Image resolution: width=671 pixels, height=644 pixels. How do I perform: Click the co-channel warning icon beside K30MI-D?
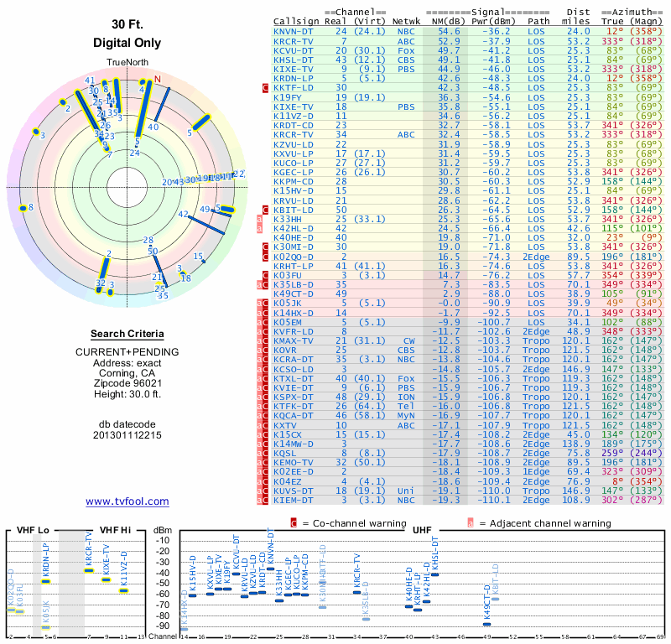tap(265, 247)
